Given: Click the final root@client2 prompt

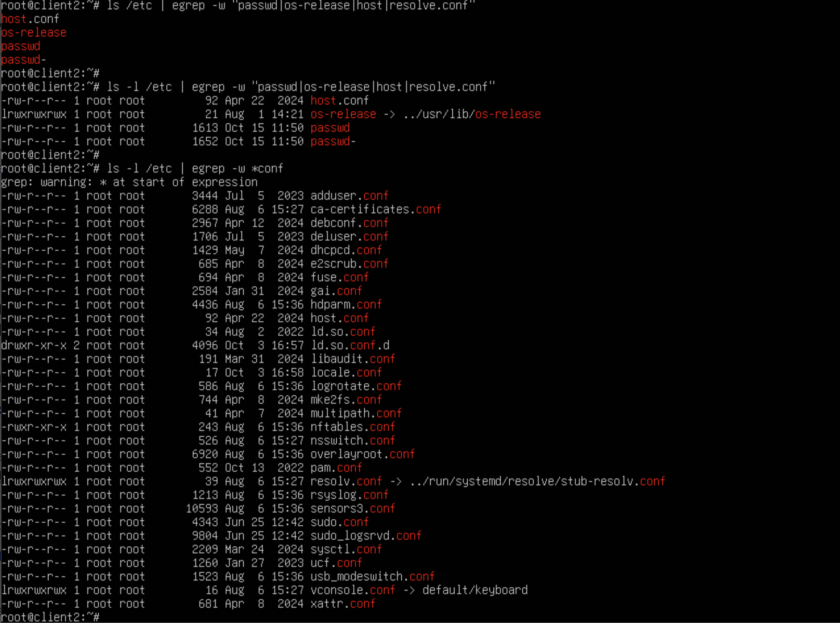Looking at the screenshot, I should coord(50,617).
